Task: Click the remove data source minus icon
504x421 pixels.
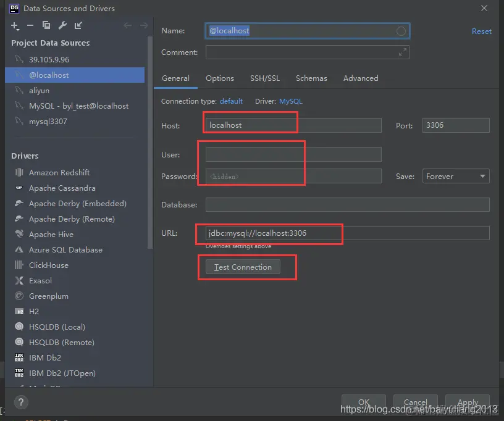Action: pyautogui.click(x=30, y=25)
